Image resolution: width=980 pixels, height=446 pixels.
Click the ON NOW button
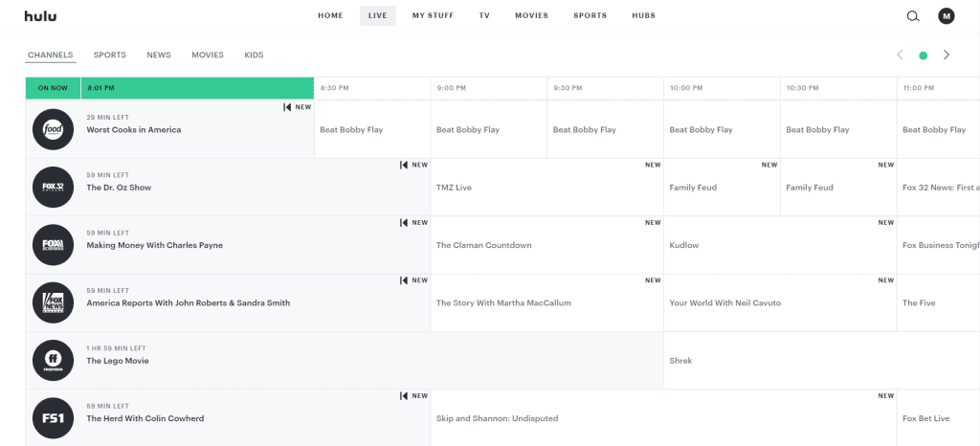(x=53, y=88)
